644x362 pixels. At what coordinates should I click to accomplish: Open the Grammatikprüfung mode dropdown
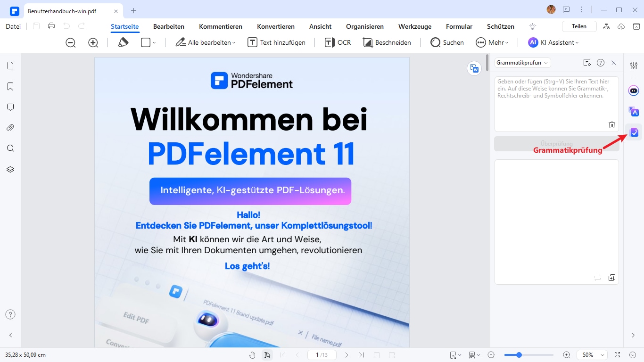point(522,63)
